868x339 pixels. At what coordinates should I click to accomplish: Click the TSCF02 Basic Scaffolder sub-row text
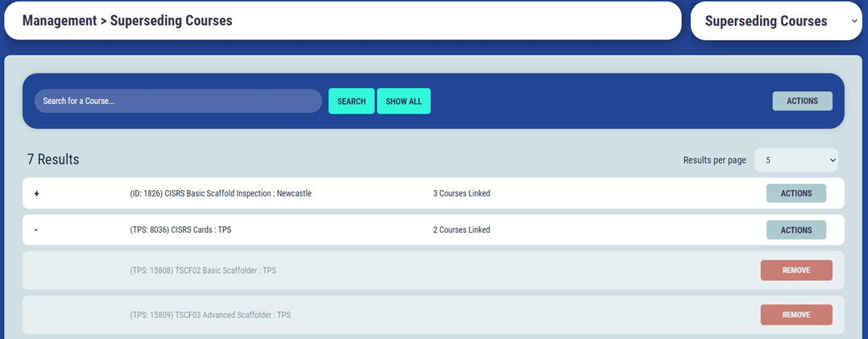pos(202,271)
